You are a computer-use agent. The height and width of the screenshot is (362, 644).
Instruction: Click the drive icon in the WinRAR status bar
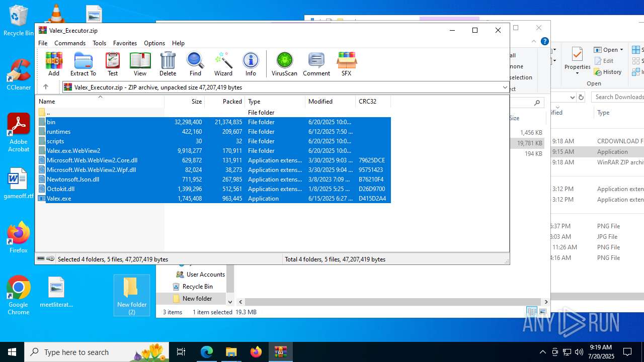point(41,259)
